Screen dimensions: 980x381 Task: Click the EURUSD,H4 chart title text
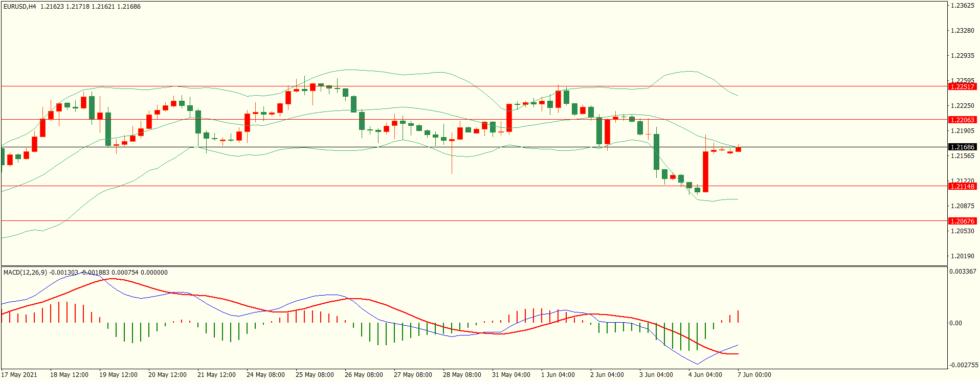tap(19, 7)
